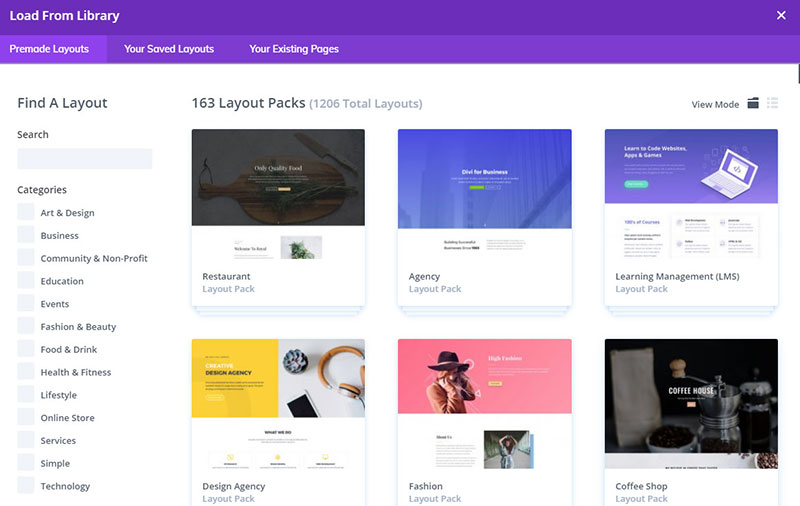The width and height of the screenshot is (800, 506).
Task: Click the Art & Design label
Action: (x=67, y=213)
